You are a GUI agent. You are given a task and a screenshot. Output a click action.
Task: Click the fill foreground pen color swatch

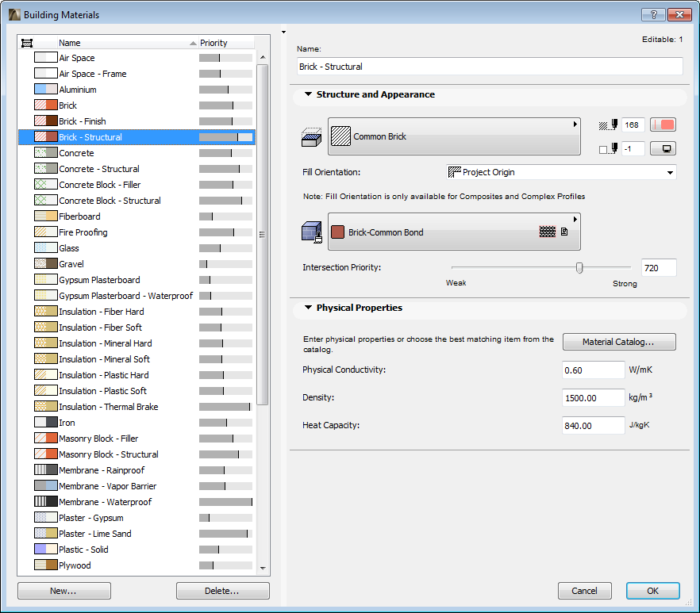click(663, 125)
